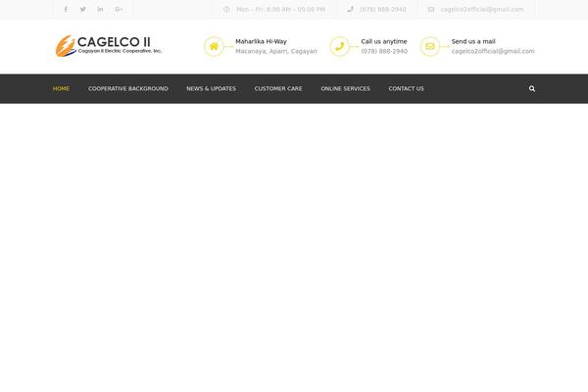
Task: Click the yellow mail circle icon
Action: 430,46
